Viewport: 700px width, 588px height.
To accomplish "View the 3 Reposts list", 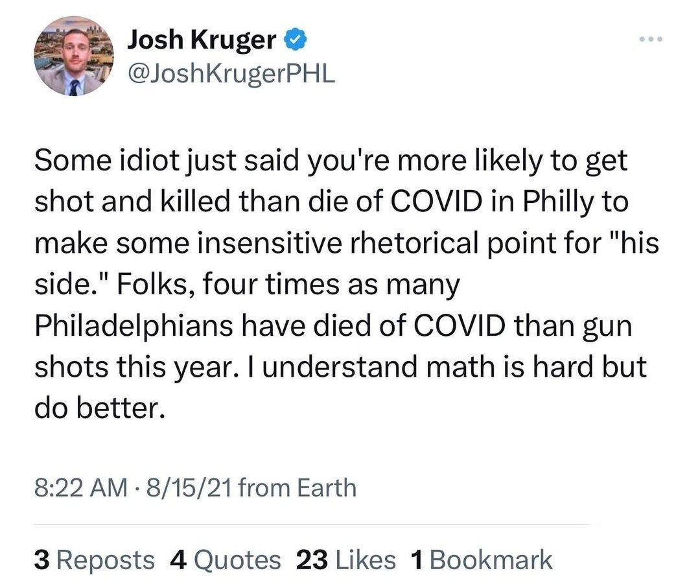I will tap(95, 559).
